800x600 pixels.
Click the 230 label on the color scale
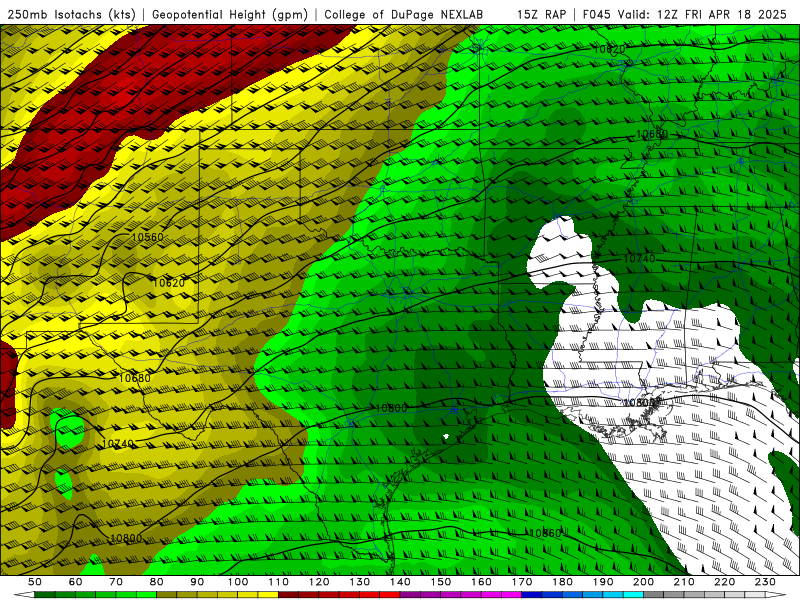pos(765,582)
